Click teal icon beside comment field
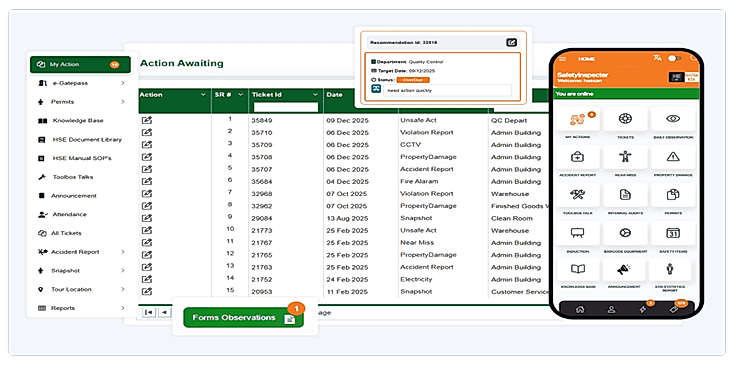 point(376,89)
